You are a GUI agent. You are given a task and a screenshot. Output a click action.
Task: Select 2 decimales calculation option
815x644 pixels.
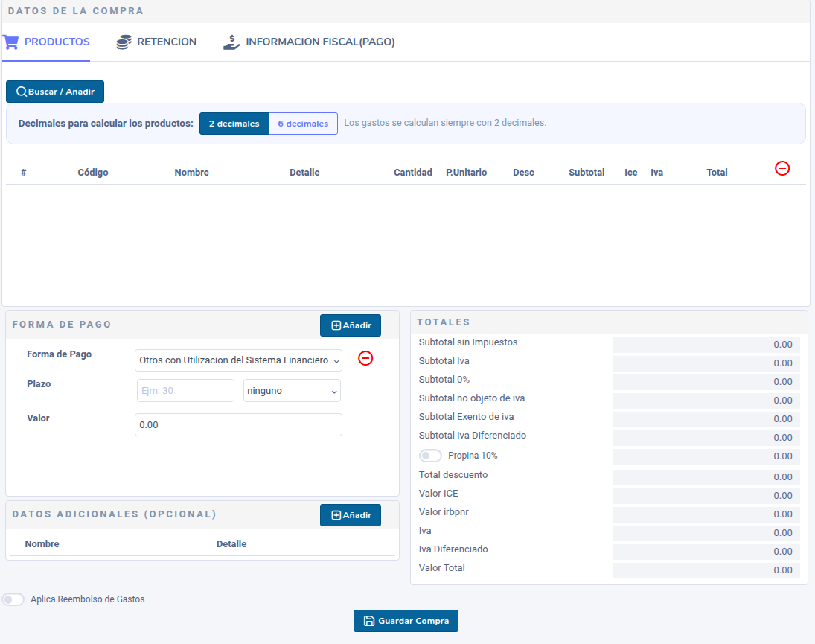pos(234,124)
